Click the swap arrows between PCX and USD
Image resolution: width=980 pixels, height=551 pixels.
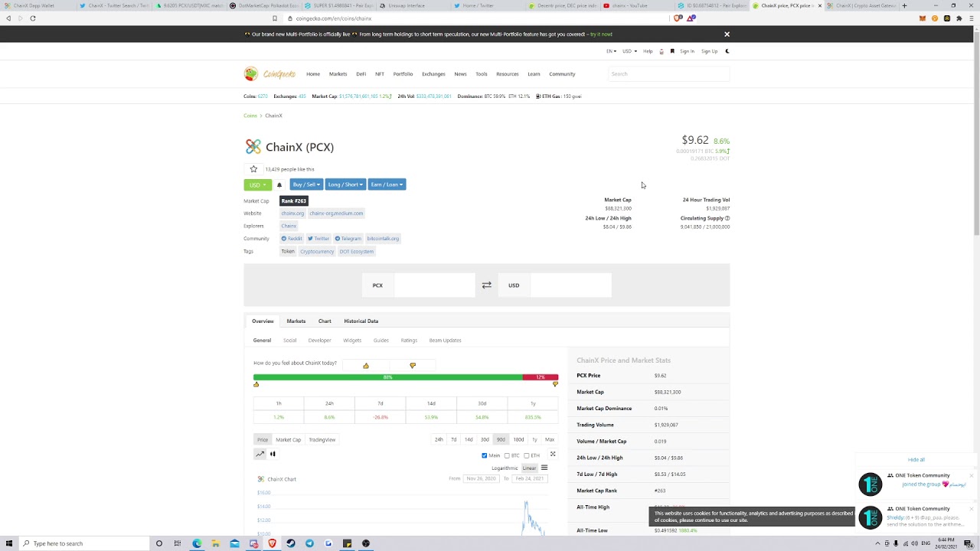[x=486, y=285]
